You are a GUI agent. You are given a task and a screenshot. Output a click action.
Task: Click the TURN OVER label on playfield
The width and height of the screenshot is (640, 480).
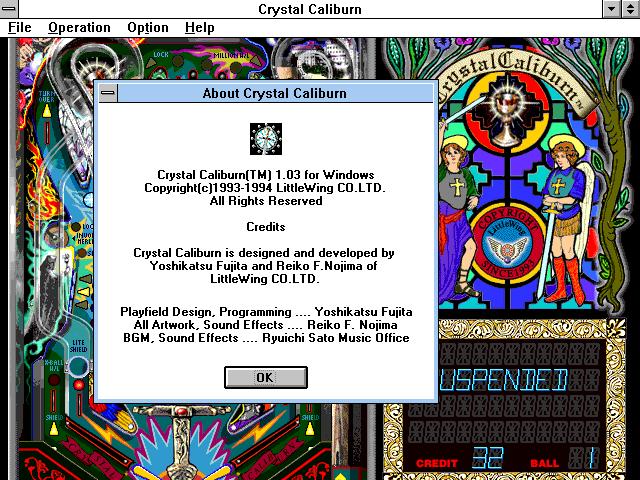(47, 97)
